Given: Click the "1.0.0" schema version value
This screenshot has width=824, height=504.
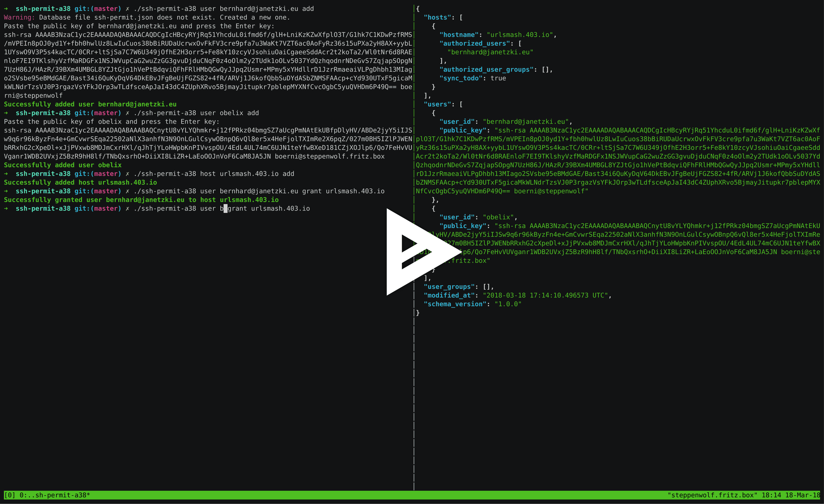Looking at the screenshot, I should 508,304.
